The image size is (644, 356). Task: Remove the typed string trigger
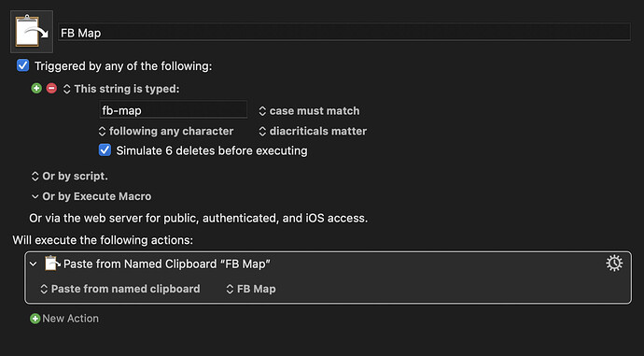[x=51, y=88]
